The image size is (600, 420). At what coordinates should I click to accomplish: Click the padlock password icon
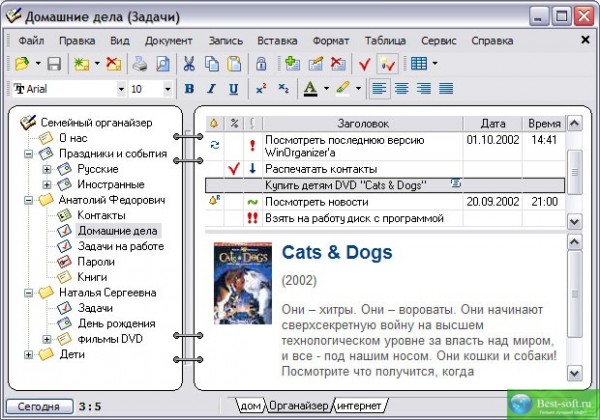[x=261, y=63]
